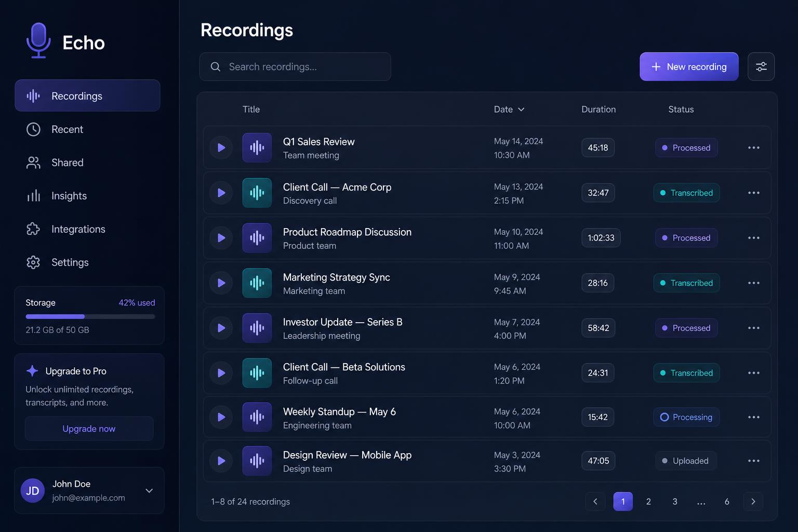This screenshot has width=798, height=532.
Task: Click waveform thumbnail for Product Roadmap Discussion
Action: (257, 238)
